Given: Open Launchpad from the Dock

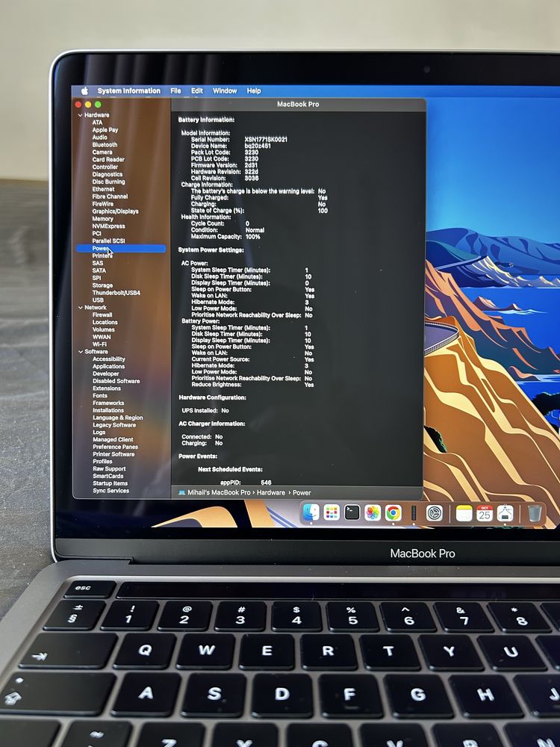Looking at the screenshot, I should tap(332, 512).
